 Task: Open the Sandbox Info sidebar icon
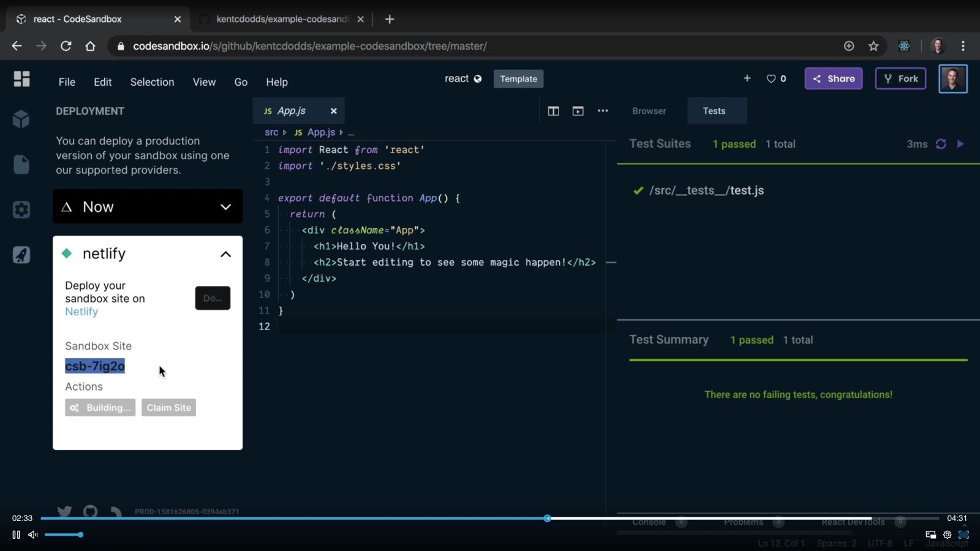pyautogui.click(x=21, y=119)
